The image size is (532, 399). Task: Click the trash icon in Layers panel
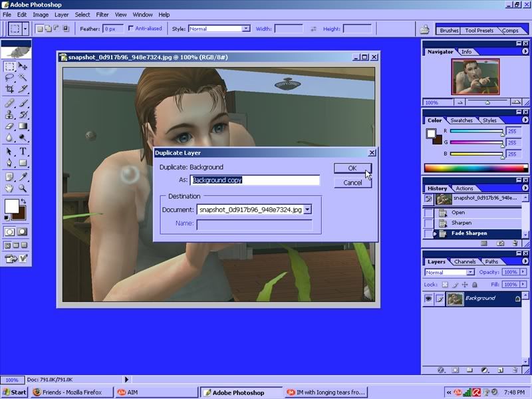click(x=515, y=370)
